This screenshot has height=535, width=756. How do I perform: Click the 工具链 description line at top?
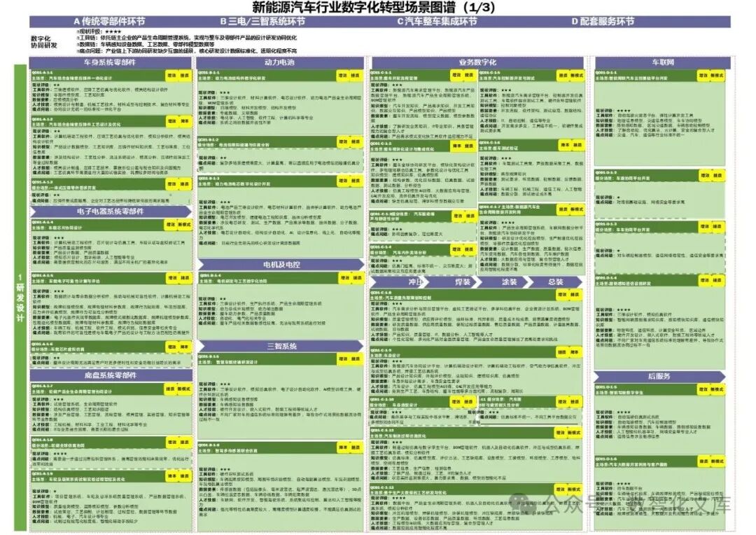coord(187,38)
